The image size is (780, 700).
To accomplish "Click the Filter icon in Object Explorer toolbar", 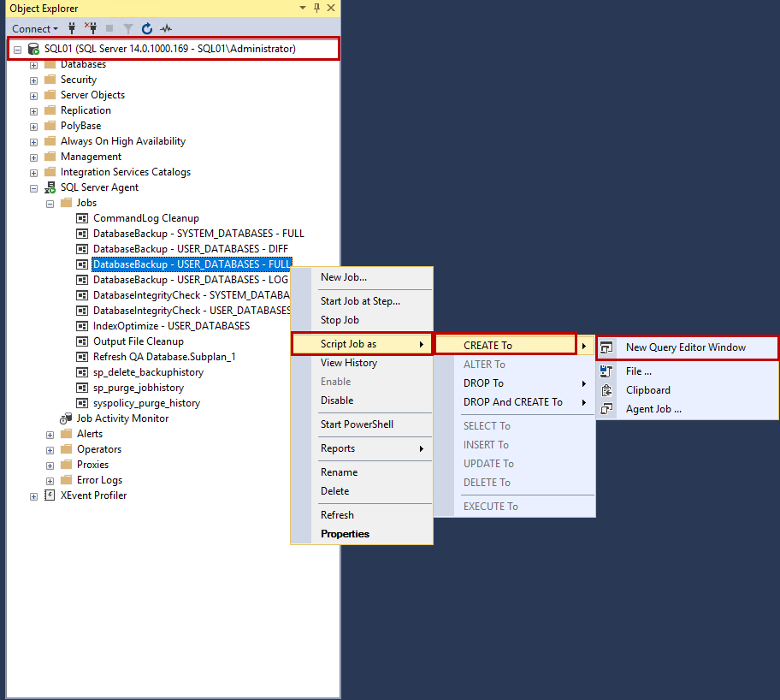I will point(128,28).
